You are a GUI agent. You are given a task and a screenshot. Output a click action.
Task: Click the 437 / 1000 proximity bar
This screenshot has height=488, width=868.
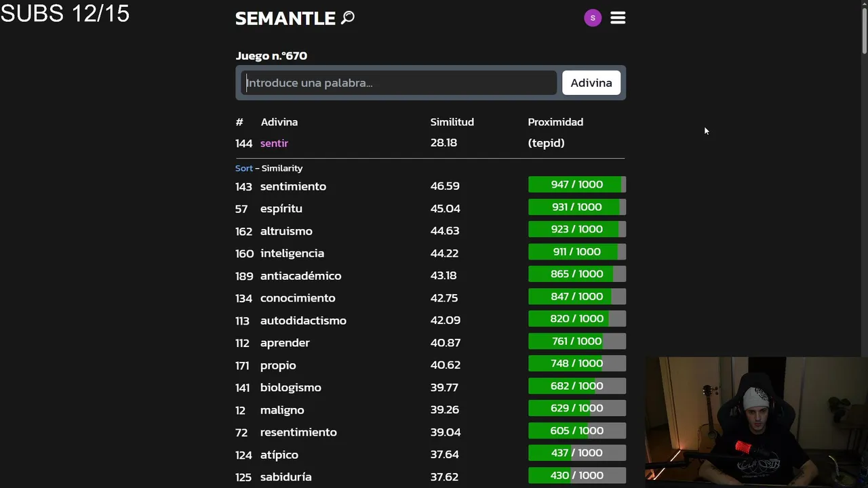coord(576,453)
